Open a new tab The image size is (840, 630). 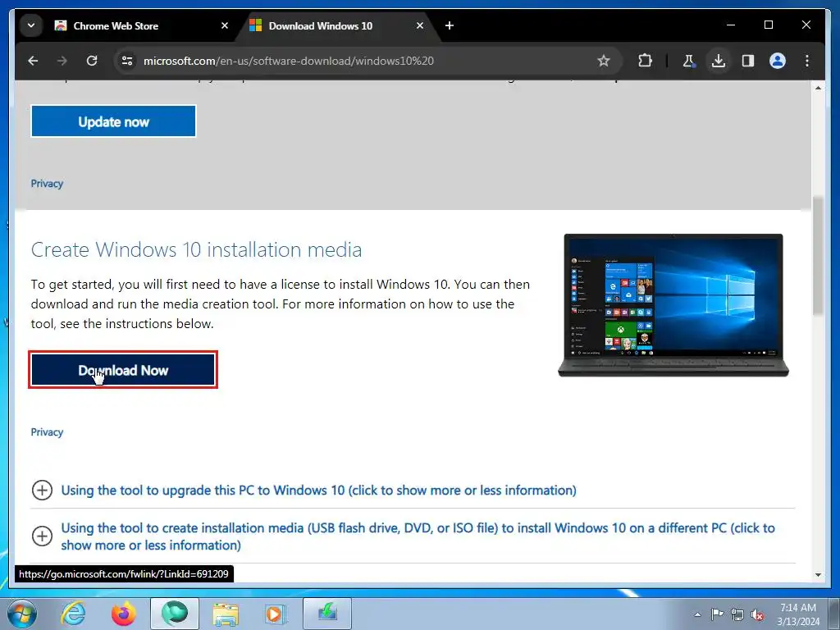tap(450, 25)
